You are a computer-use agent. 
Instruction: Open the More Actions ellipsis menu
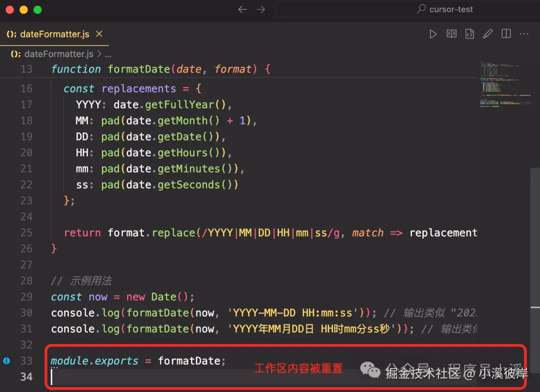pyautogui.click(x=524, y=34)
